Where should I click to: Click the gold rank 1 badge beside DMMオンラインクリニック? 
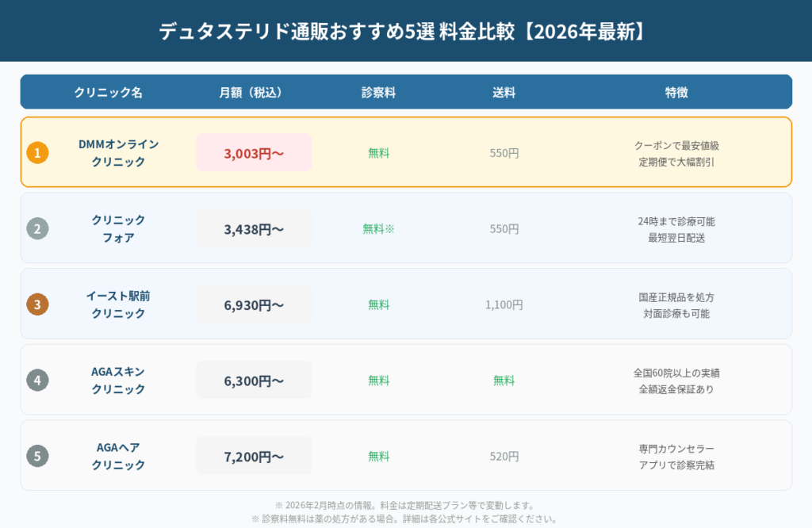[x=37, y=152]
